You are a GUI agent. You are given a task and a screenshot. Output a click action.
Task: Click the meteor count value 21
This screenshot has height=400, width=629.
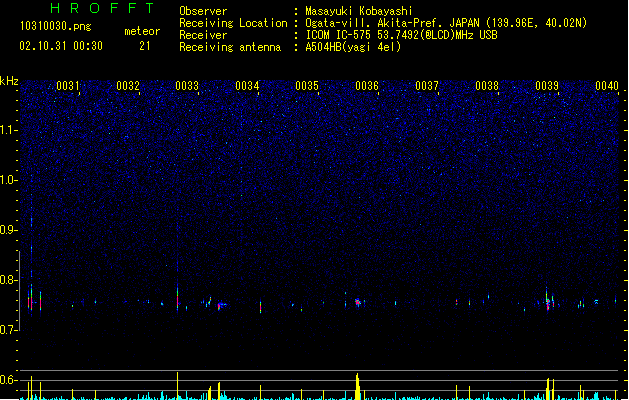click(145, 46)
